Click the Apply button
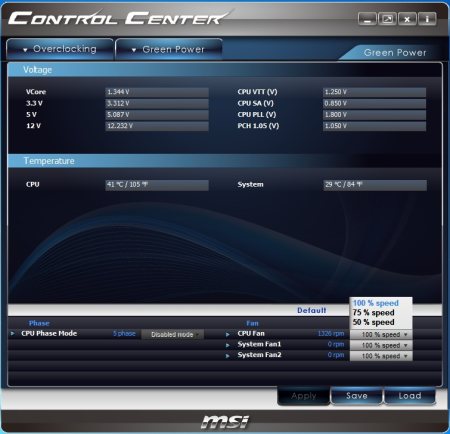This screenshot has height=434, width=450. (x=303, y=396)
